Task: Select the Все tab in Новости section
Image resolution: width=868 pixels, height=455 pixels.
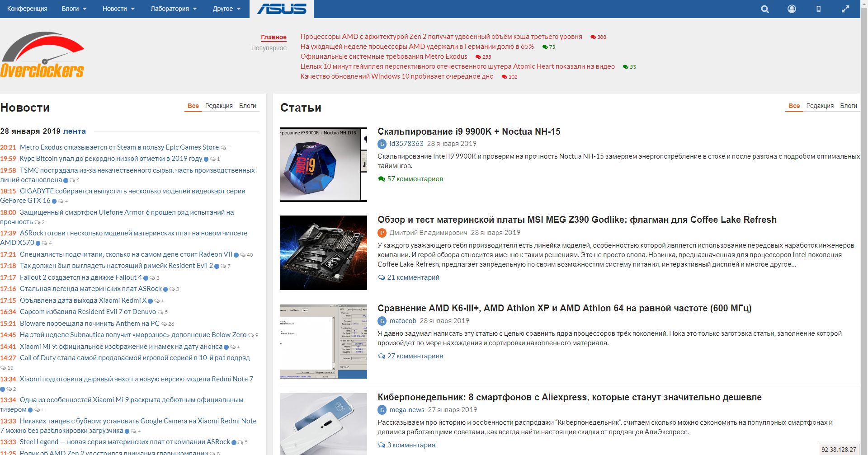Action: (x=193, y=106)
